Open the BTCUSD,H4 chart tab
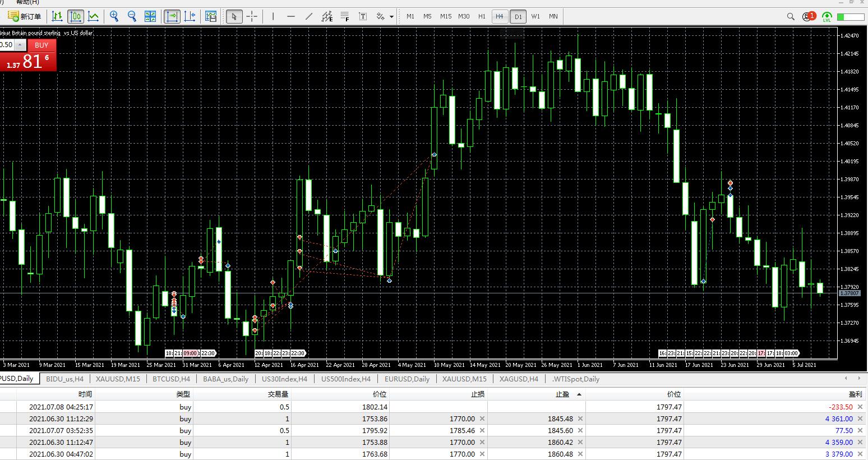 [x=172, y=379]
